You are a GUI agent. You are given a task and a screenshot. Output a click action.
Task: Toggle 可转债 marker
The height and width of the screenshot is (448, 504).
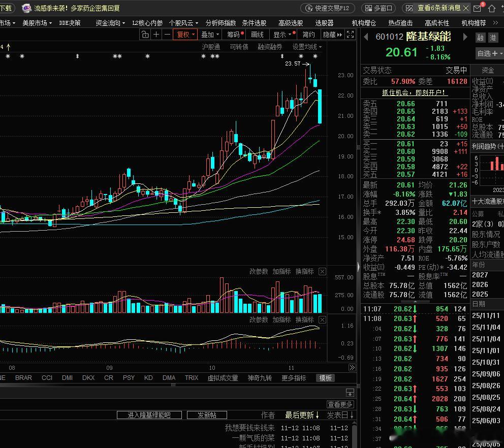pyautogui.click(x=239, y=47)
